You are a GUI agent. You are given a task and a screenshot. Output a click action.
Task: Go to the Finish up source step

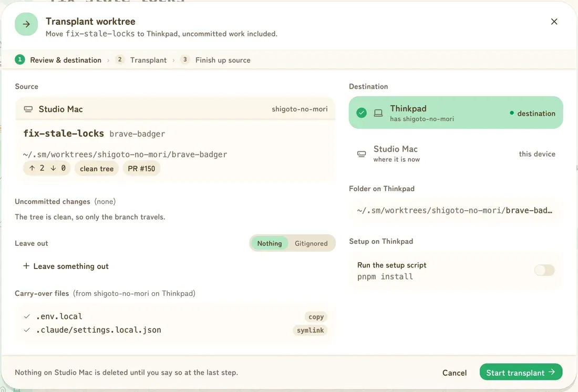[x=215, y=60]
